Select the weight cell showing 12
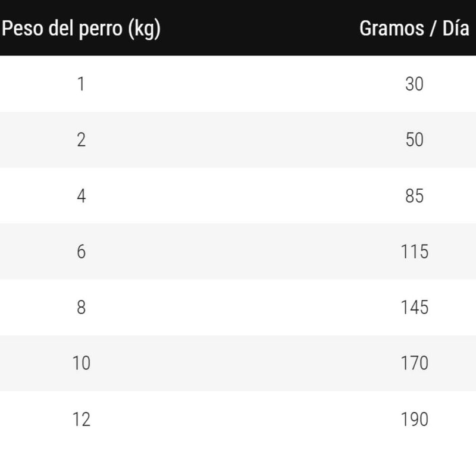The image size is (476, 476). pos(81,419)
